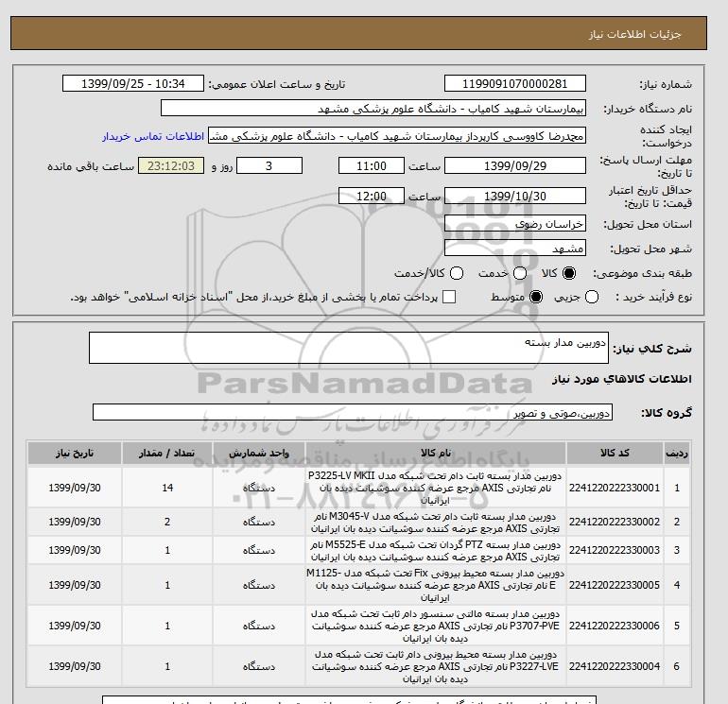Click the request number field 1199091070000281
This screenshot has height=704, width=728.
515,83
